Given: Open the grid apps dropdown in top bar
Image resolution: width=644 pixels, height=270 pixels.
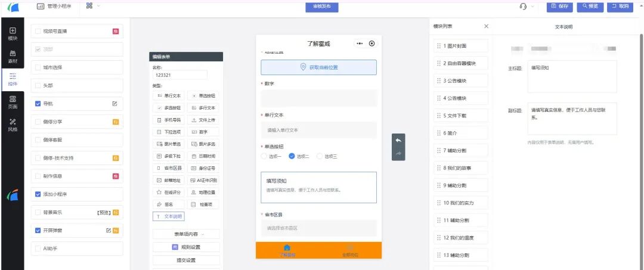Looking at the screenshot, I should [93, 6].
